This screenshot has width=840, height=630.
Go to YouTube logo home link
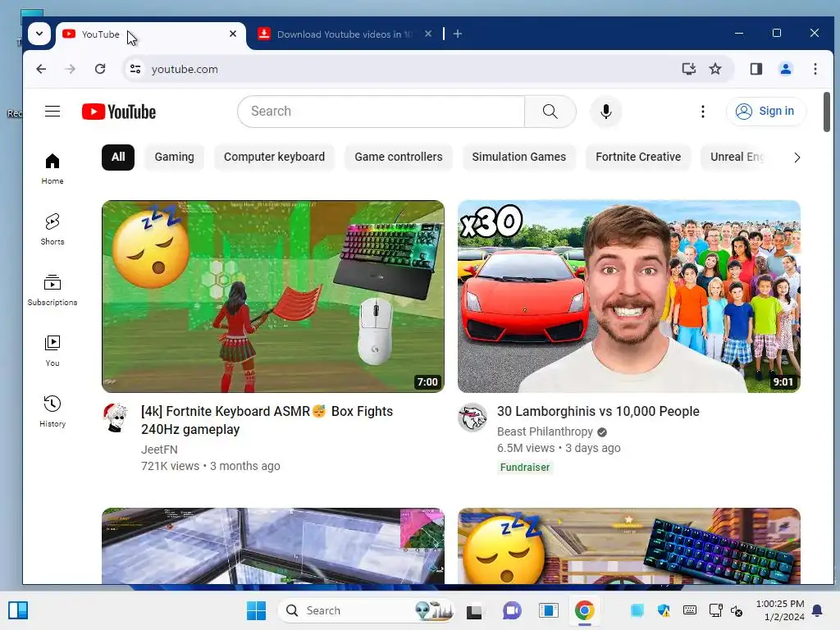coord(119,112)
